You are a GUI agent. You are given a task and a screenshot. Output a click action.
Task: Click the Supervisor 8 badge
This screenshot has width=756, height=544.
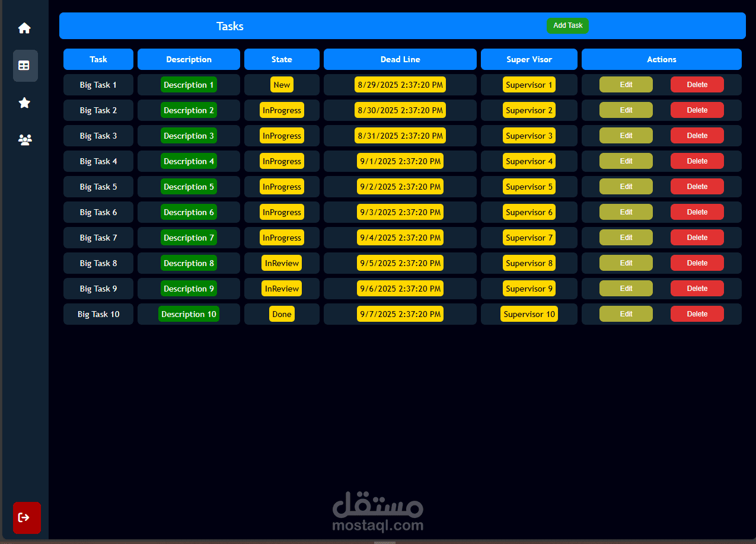click(x=529, y=263)
